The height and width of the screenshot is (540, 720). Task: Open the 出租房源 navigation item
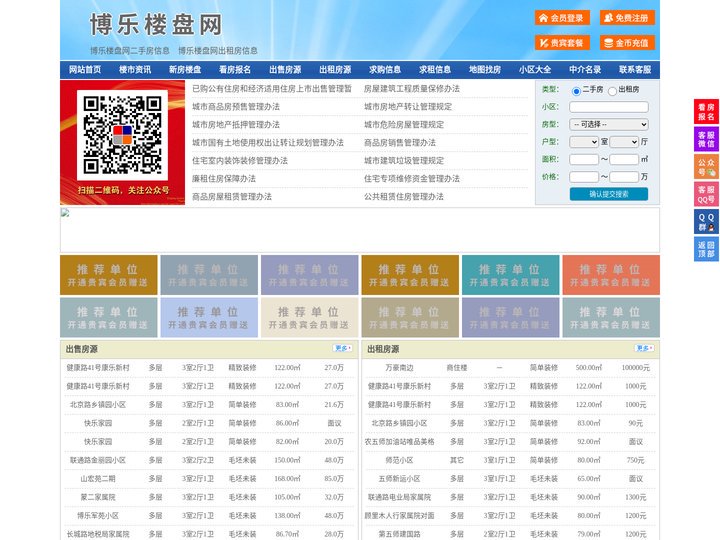tap(335, 70)
